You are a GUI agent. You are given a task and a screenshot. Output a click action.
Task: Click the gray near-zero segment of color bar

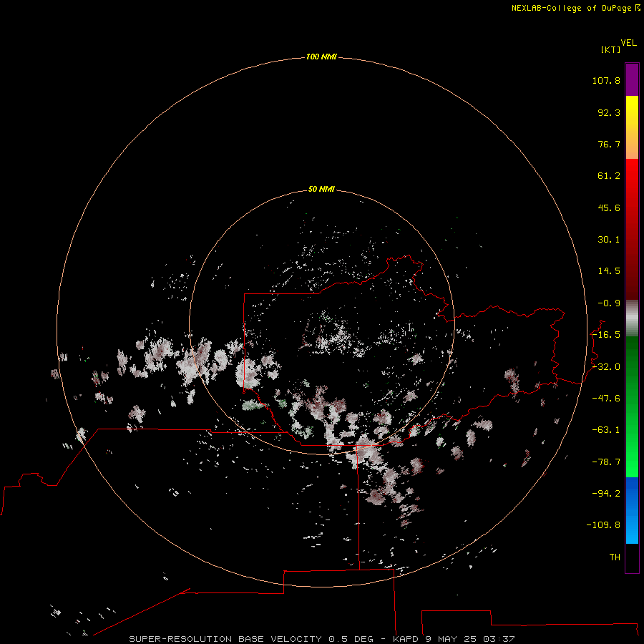coord(632,318)
